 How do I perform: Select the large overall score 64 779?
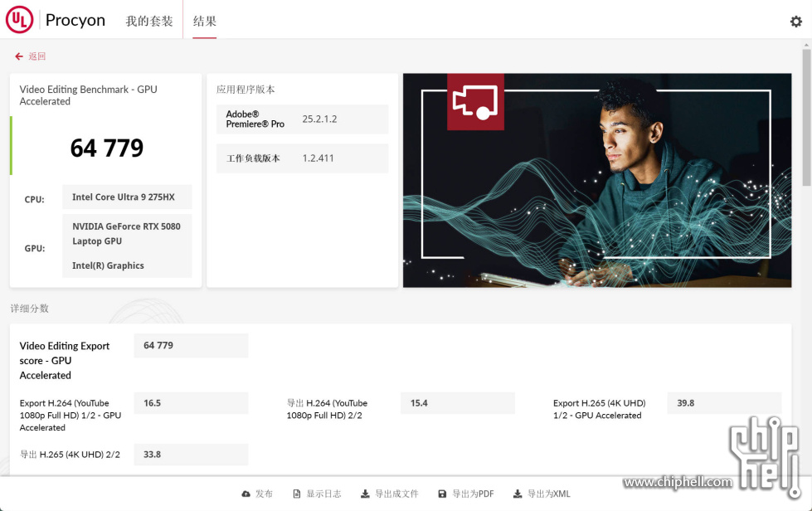[107, 148]
